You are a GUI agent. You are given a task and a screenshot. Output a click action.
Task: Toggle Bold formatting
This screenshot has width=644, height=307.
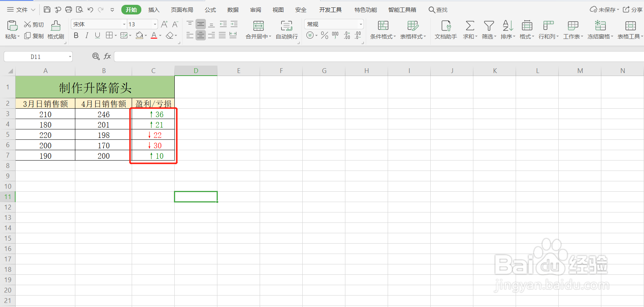pyautogui.click(x=76, y=35)
